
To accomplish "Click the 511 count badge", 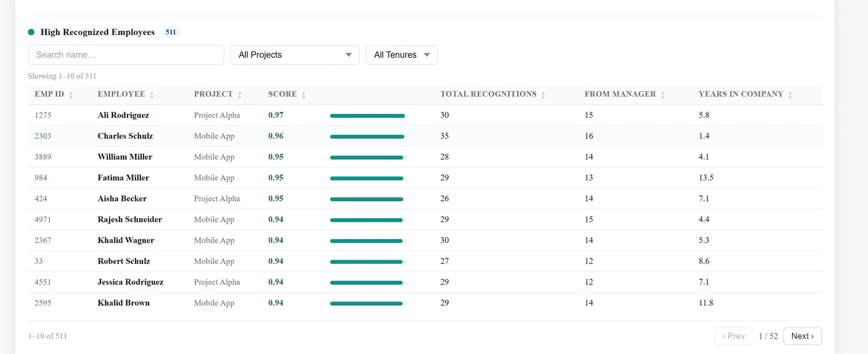I will point(171,32).
